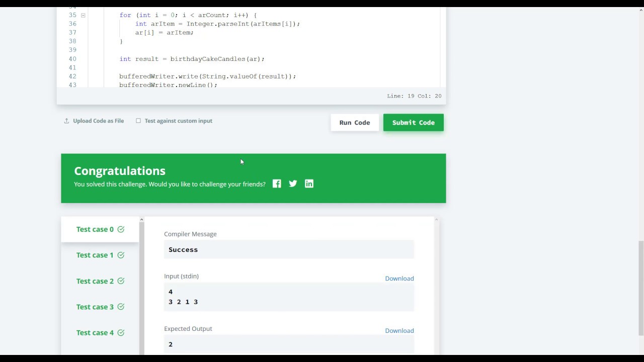This screenshot has height=362, width=644.
Task: Share on Facebook icon
Action: (277, 184)
